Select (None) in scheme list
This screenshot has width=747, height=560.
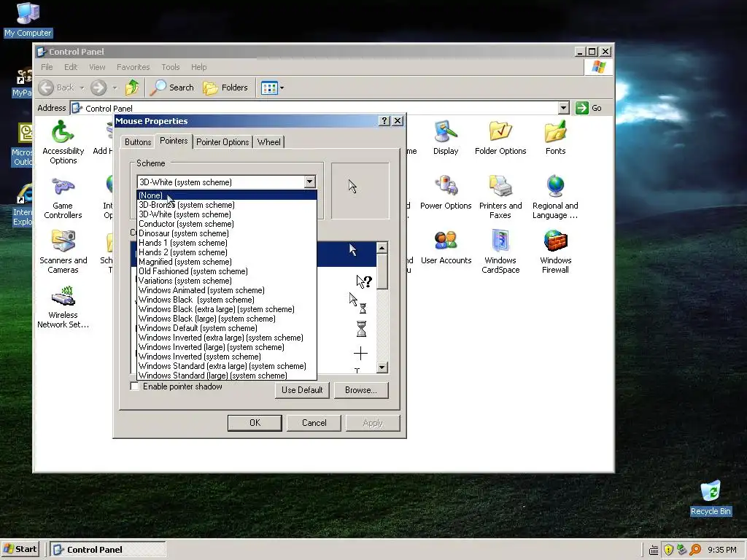(x=227, y=195)
